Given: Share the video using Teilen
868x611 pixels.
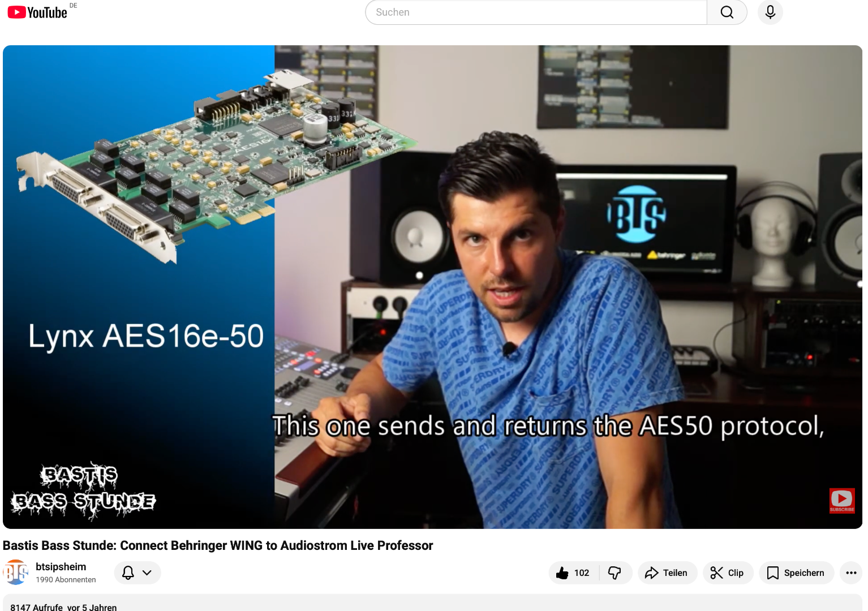Looking at the screenshot, I should (x=667, y=573).
